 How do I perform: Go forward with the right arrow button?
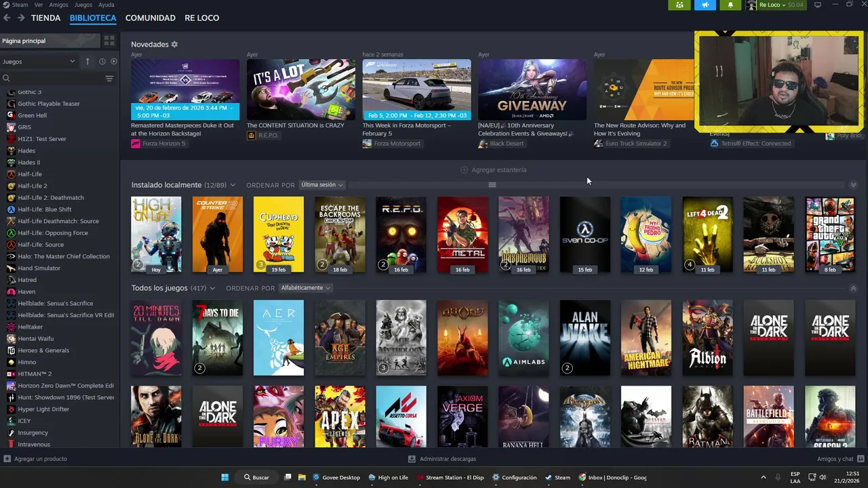pyautogui.click(x=21, y=18)
